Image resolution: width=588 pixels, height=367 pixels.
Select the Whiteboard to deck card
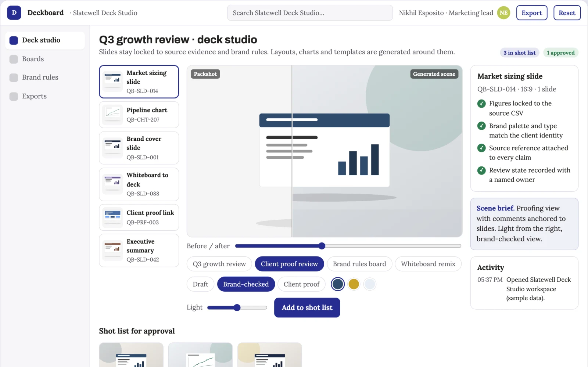pyautogui.click(x=139, y=184)
